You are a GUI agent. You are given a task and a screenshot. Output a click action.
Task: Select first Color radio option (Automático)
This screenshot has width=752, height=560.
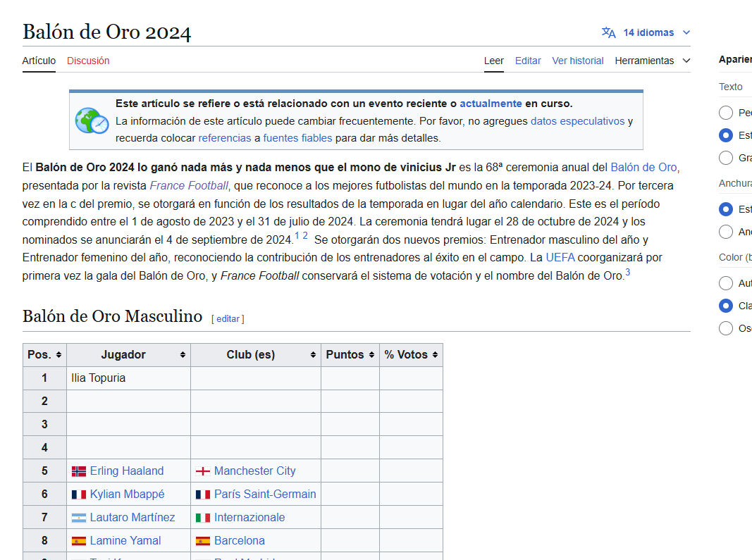(x=726, y=283)
